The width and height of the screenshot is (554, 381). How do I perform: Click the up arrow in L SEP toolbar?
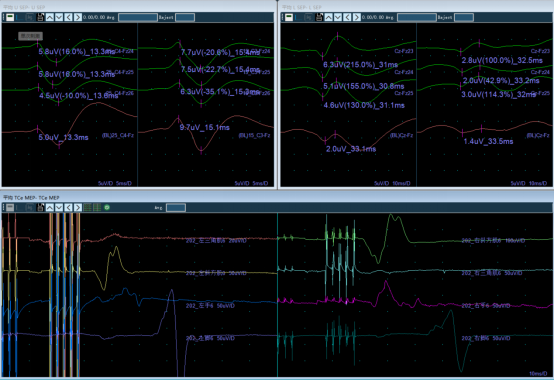pos(329,17)
